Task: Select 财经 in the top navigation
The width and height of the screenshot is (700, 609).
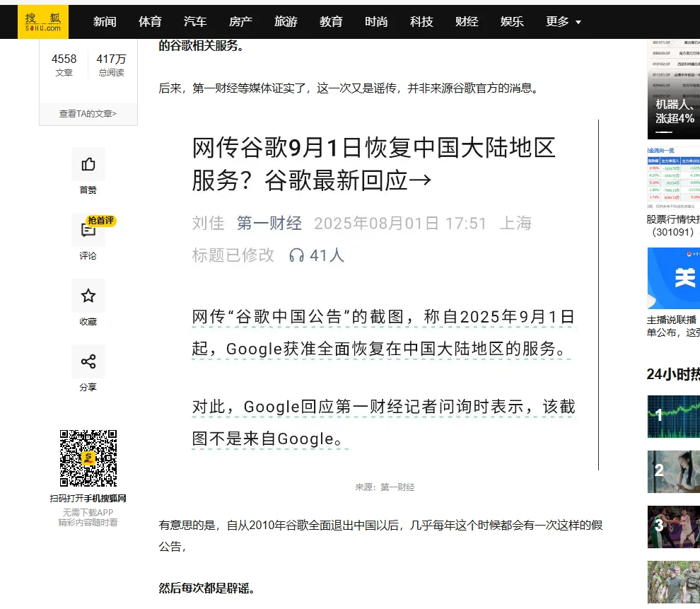Action: click(x=467, y=22)
